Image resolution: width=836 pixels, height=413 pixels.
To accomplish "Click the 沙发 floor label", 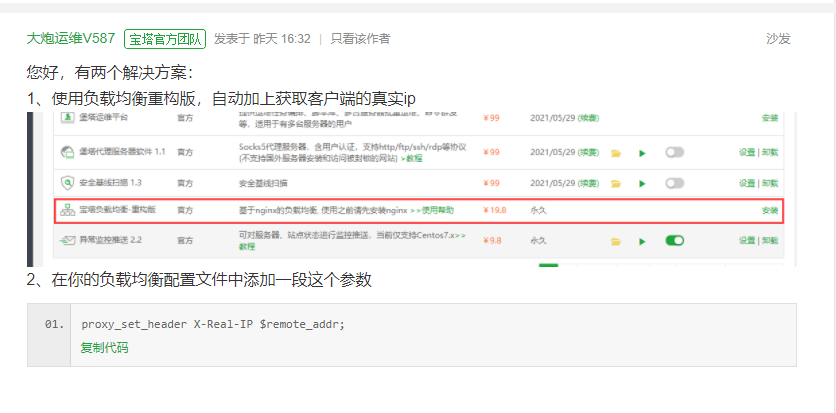I will coord(778,38).
